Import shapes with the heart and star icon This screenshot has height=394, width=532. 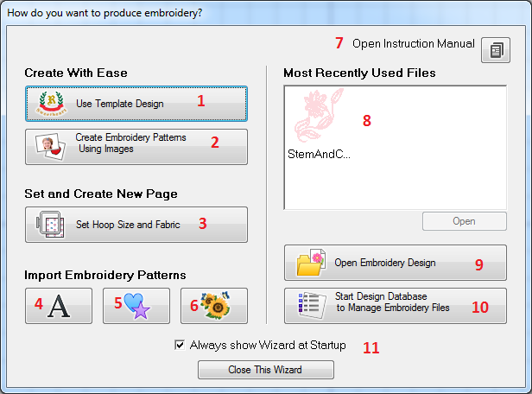click(x=136, y=306)
